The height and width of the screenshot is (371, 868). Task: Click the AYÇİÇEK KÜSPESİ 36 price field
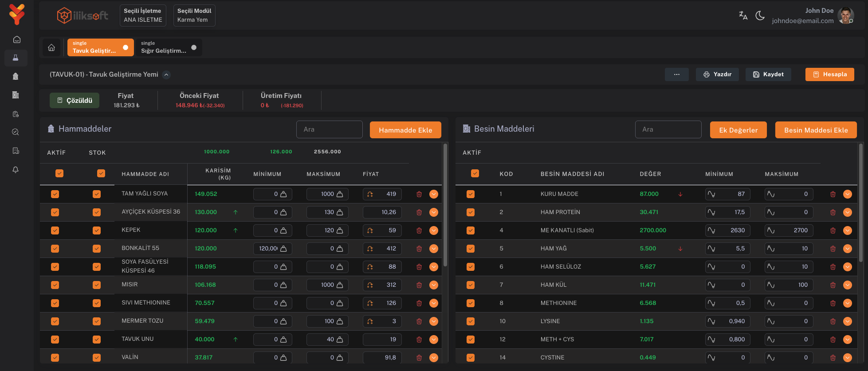(x=382, y=212)
